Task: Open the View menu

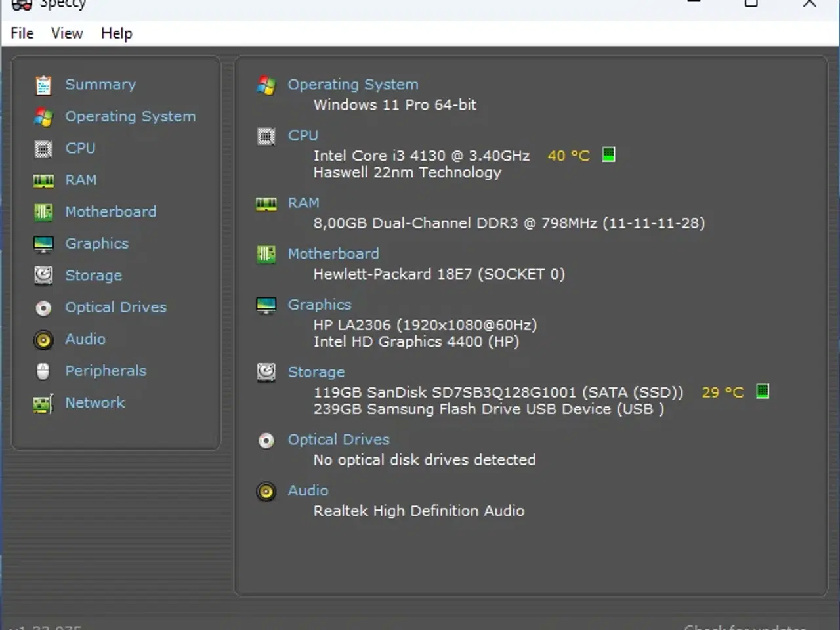Action: [66, 33]
